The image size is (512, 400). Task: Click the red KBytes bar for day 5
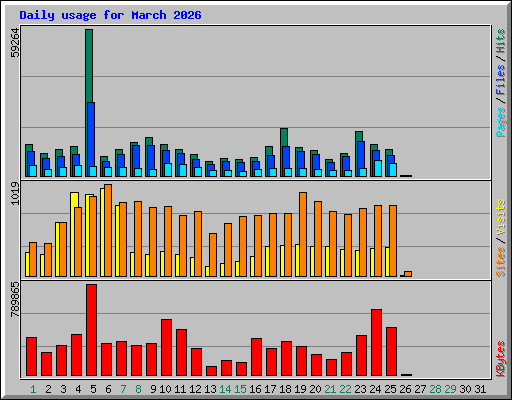pyautogui.click(x=91, y=330)
